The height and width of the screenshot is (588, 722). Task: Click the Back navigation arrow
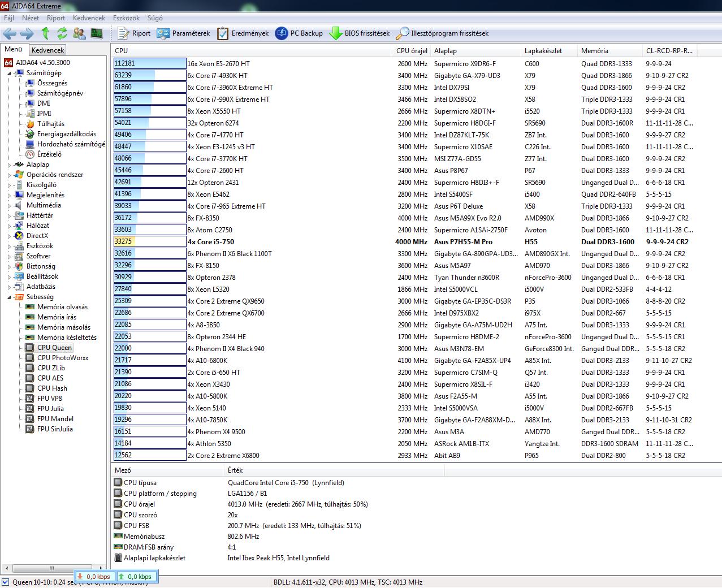pos(10,33)
